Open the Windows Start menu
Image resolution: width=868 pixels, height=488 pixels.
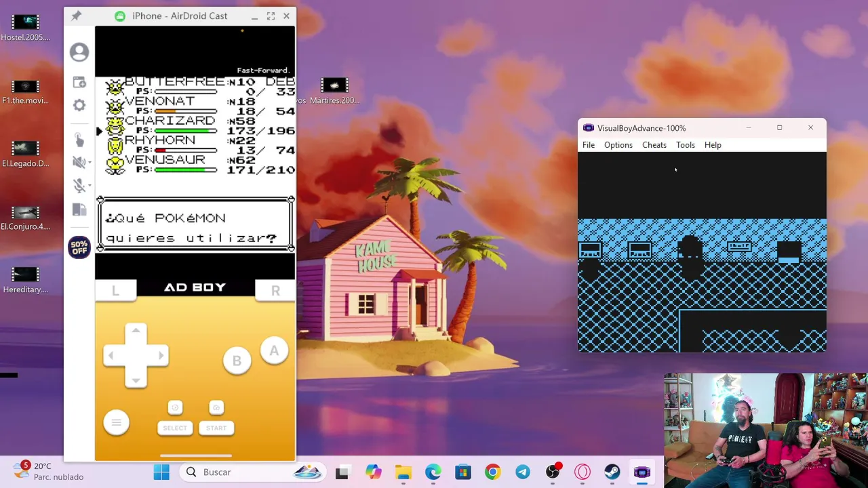(161, 472)
